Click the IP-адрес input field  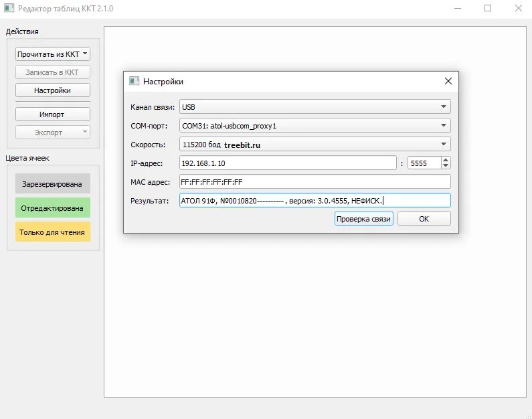pyautogui.click(x=288, y=163)
